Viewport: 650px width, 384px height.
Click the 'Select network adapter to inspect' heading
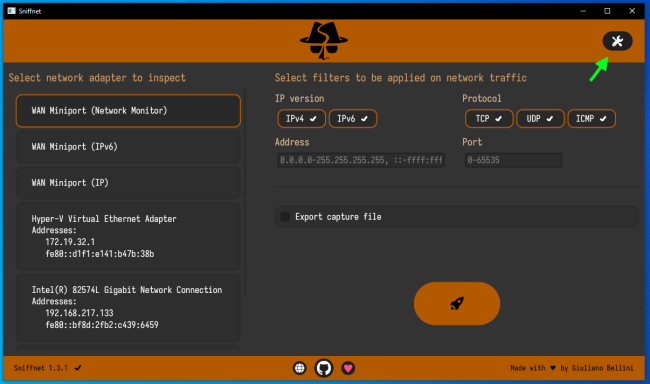(97, 78)
